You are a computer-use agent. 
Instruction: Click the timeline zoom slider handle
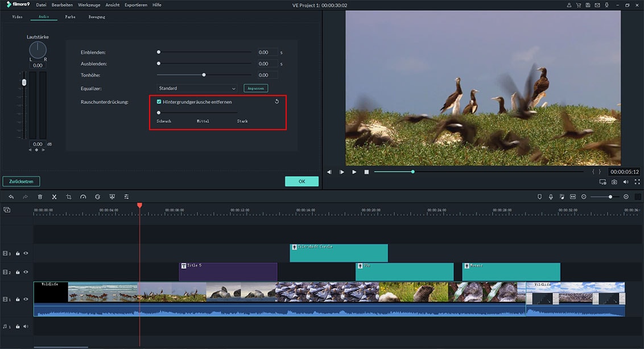tap(610, 197)
